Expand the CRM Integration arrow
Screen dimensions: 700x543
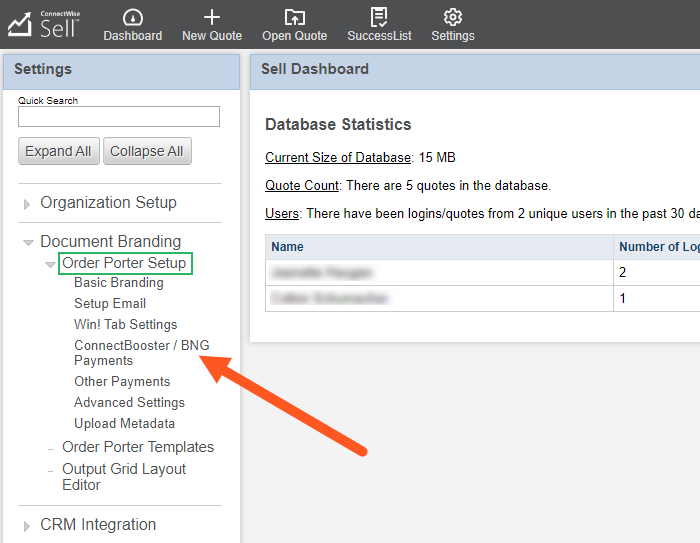(x=27, y=526)
